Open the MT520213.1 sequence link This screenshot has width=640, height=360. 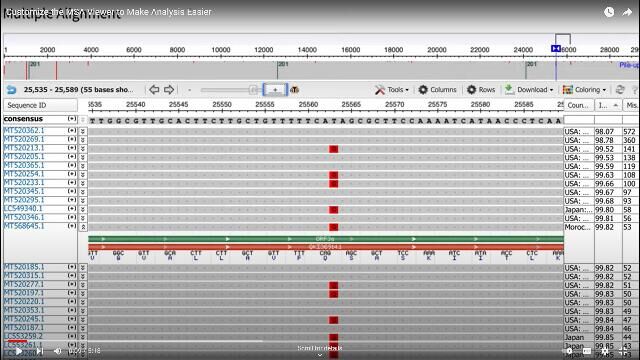click(24, 148)
